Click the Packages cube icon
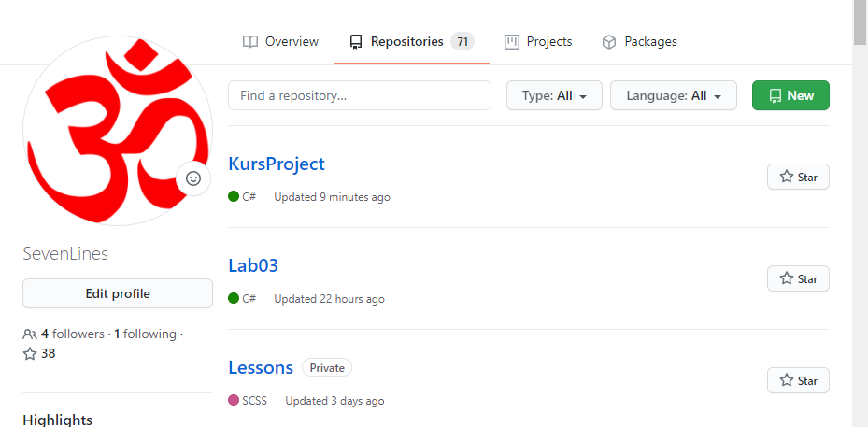 tap(609, 42)
